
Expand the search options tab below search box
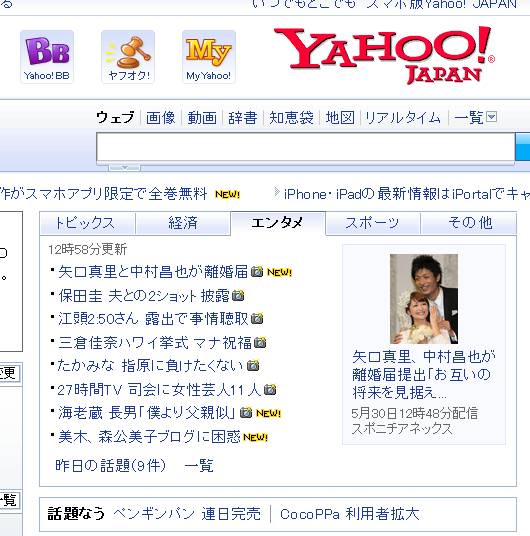coord(124,168)
